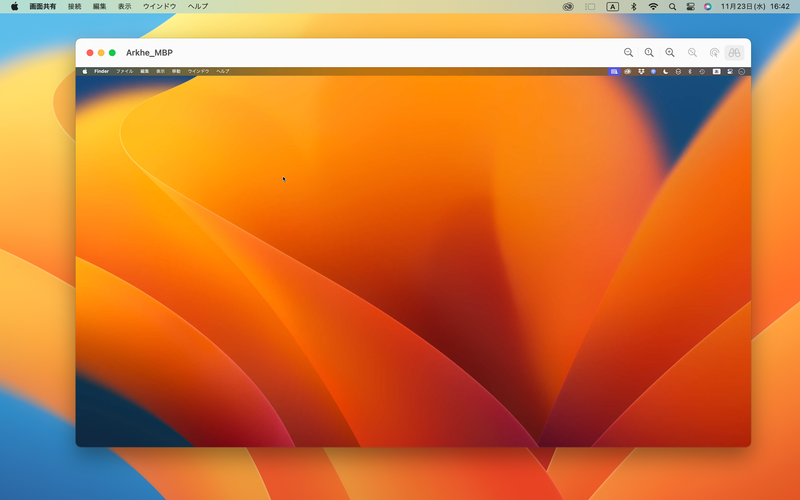Open Dropbox from the remote menu bar

pyautogui.click(x=641, y=71)
